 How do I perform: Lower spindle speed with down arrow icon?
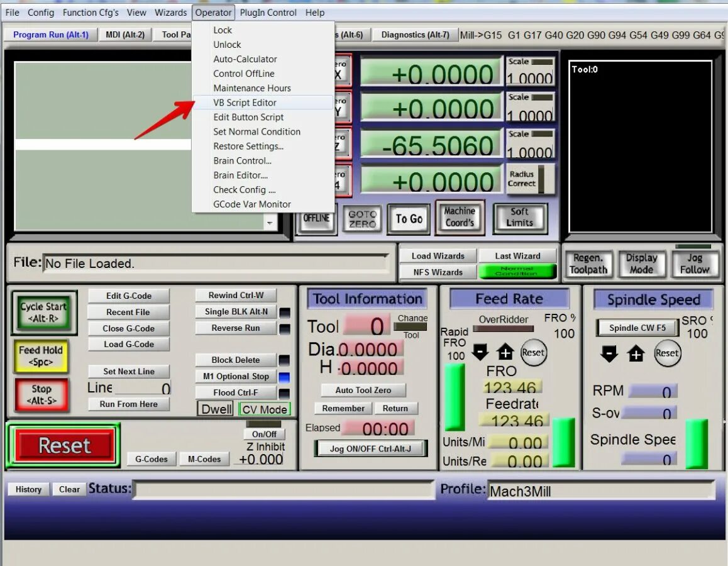(x=609, y=354)
